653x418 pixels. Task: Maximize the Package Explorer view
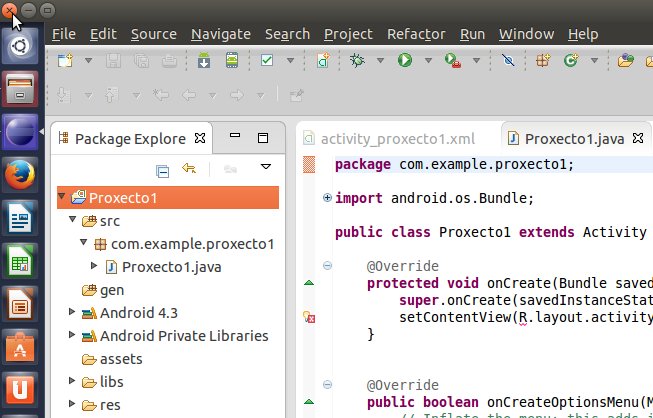pyautogui.click(x=263, y=138)
